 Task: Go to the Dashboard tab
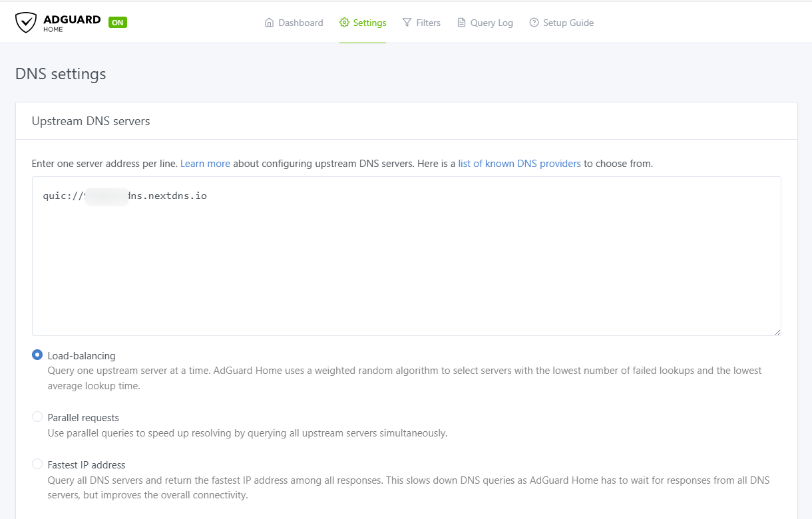[300, 23]
